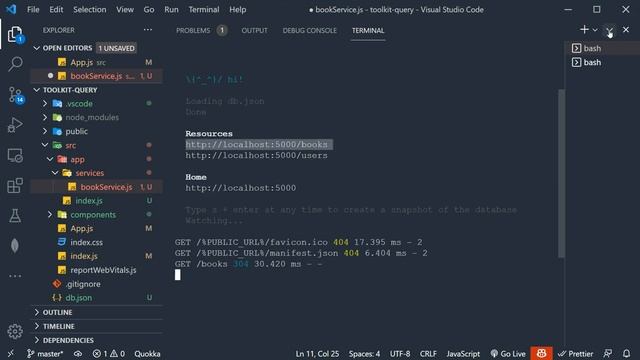This screenshot has width=640, height=360.
Task: Open Run and Debug view
Action: [15, 124]
